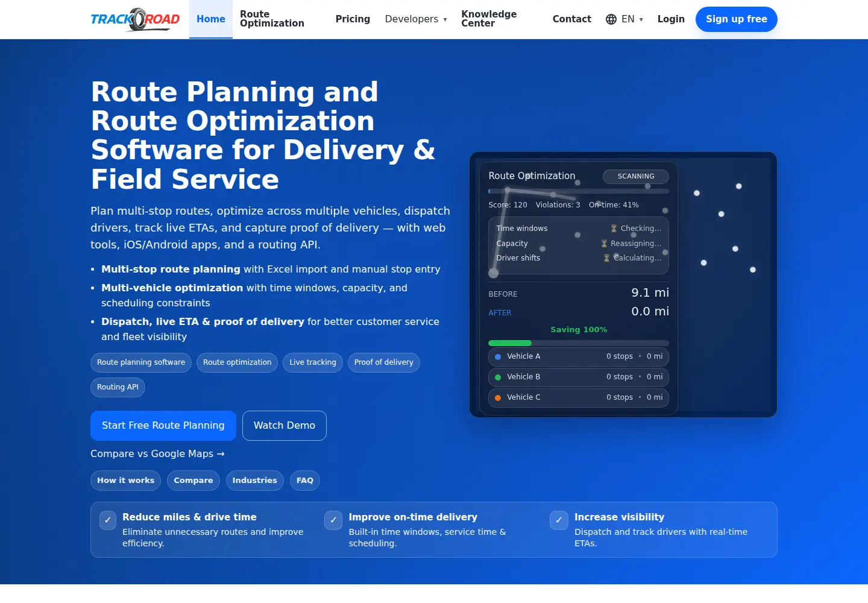Click the TrackRoad logo
Screen dimensions: 868x603
[135, 19]
